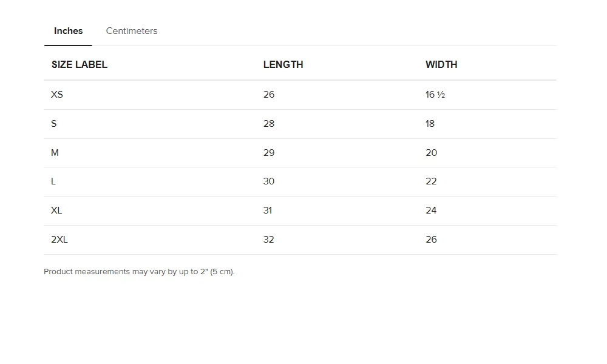This screenshot has width=607, height=364.
Task: Click the SIZE LABEL column header
Action: coord(80,65)
